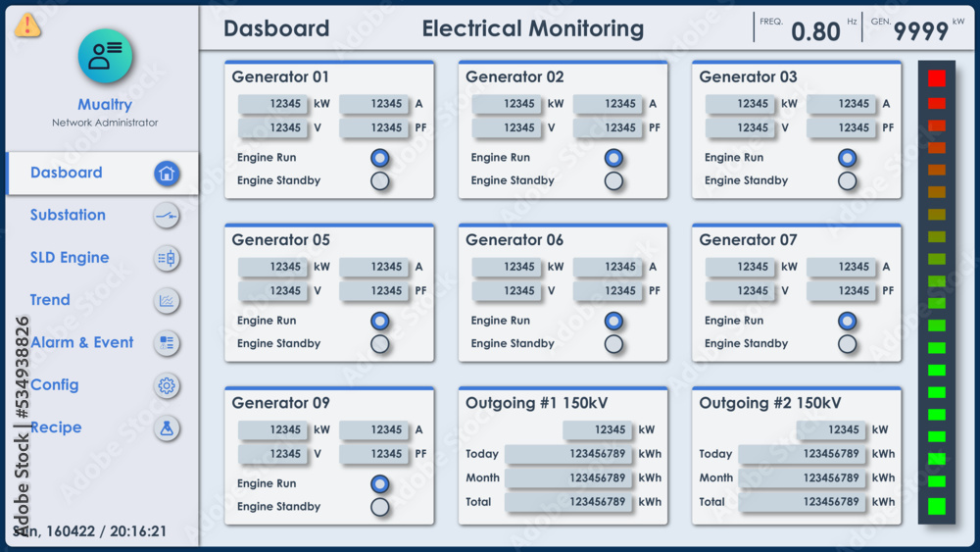
Task: Select Engine Run for Generator 09
Action: (x=379, y=484)
